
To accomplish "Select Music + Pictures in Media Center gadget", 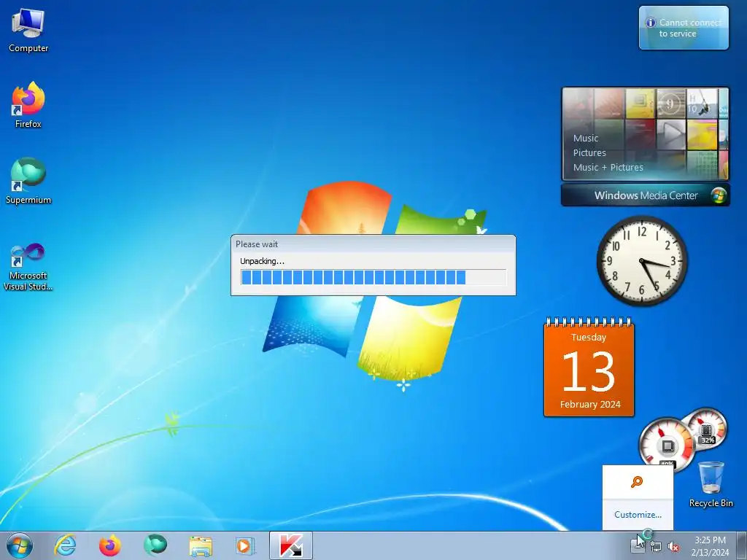I will pyautogui.click(x=608, y=167).
